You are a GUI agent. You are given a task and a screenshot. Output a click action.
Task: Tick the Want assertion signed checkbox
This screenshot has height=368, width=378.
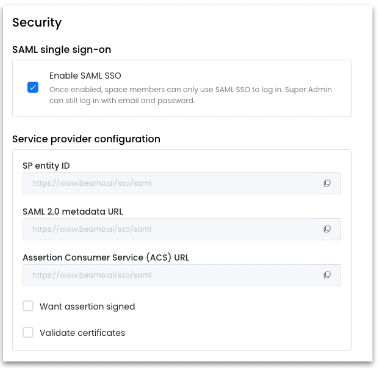(x=28, y=306)
